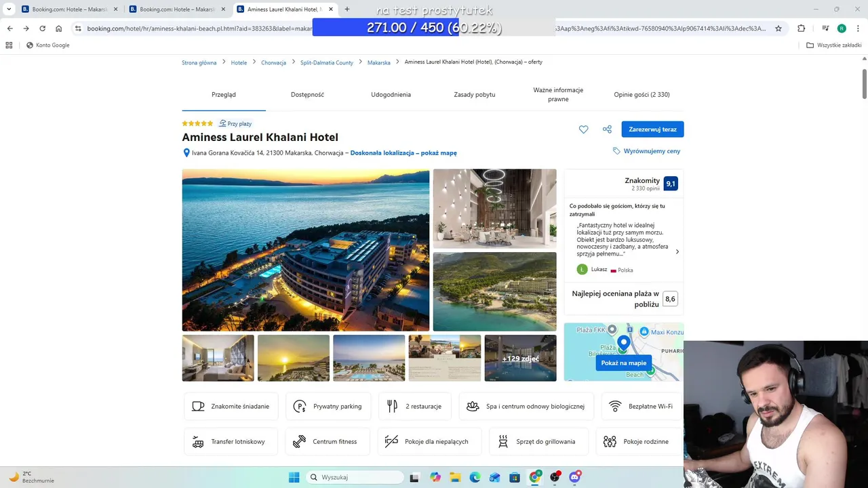
Task: Open the bedroom thumbnail photo
Action: [218, 358]
